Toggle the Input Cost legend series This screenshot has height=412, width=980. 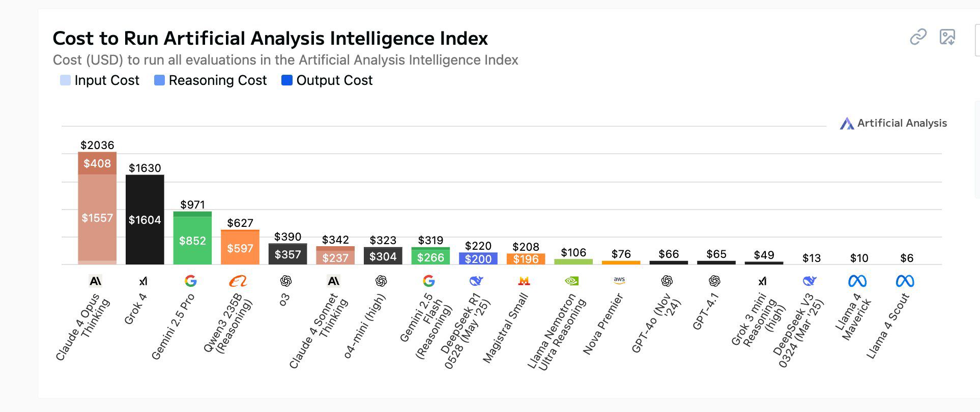pos(100,80)
